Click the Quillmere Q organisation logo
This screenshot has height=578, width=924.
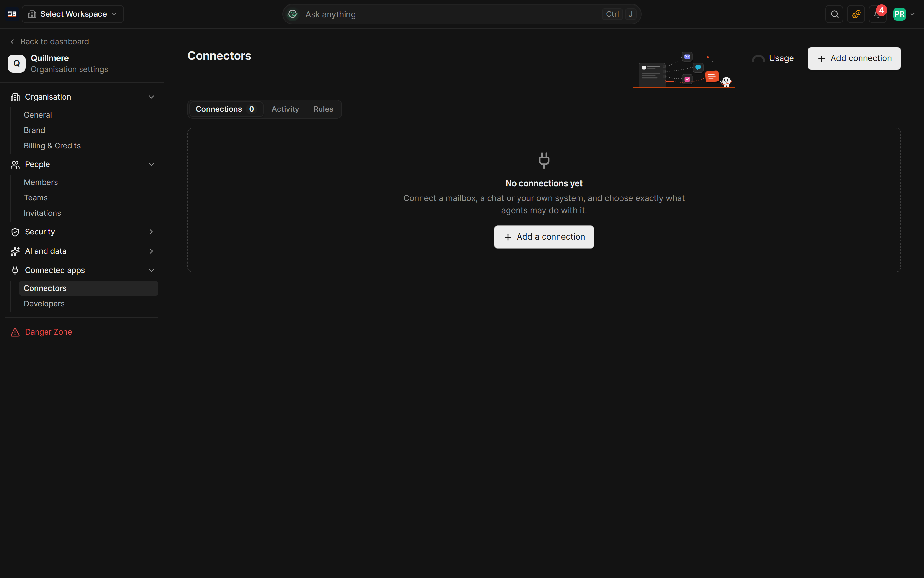(17, 64)
